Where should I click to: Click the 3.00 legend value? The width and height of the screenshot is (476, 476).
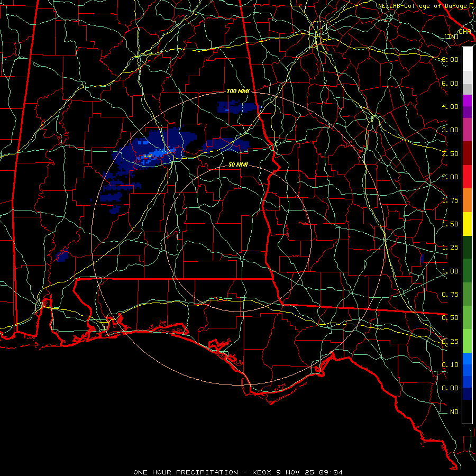(450, 130)
